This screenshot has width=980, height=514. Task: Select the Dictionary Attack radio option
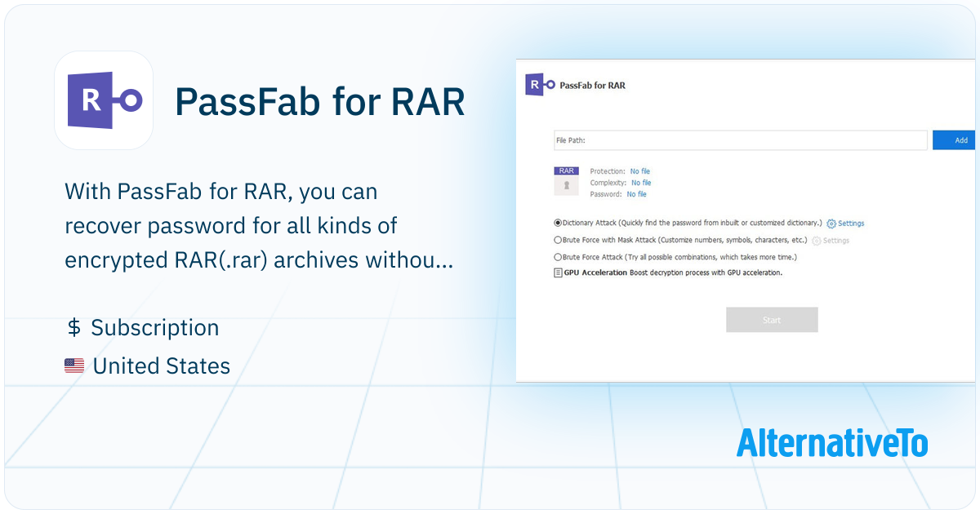tap(558, 223)
